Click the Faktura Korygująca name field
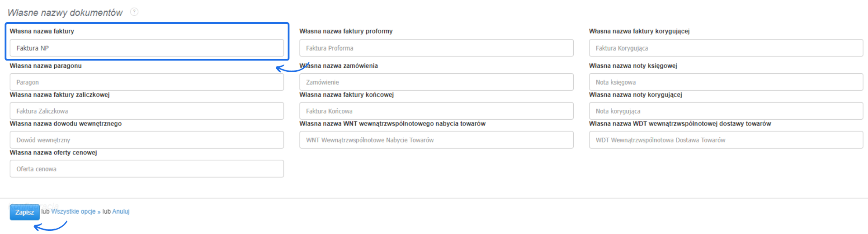 click(726, 48)
